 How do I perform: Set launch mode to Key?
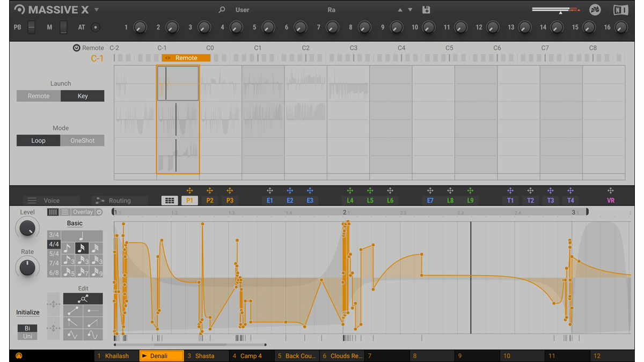pyautogui.click(x=83, y=96)
